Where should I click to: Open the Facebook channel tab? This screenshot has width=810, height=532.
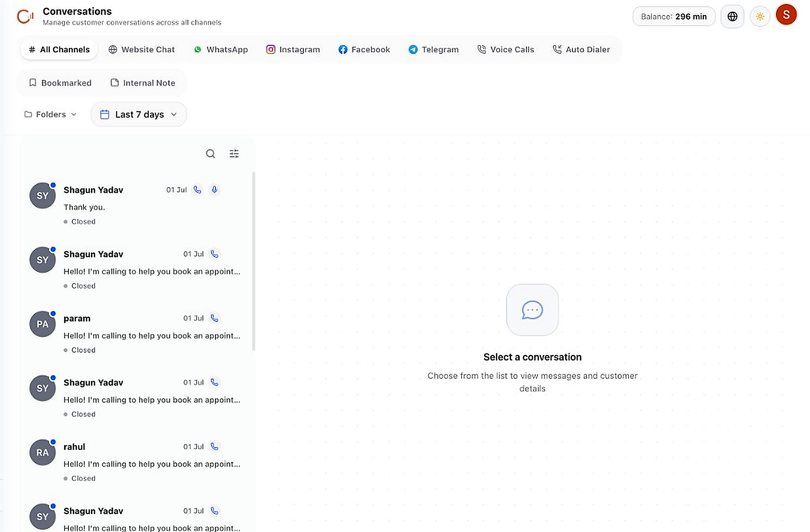point(364,49)
